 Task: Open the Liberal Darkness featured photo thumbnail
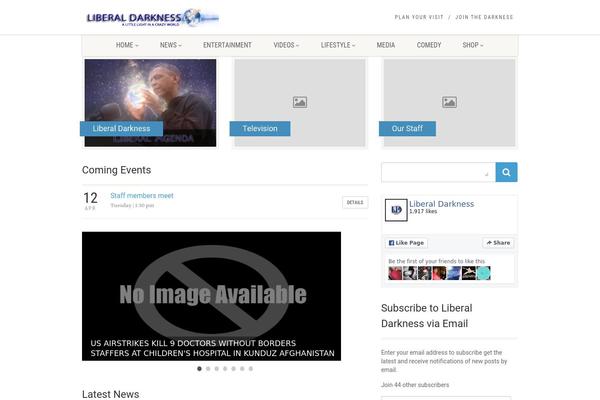tap(150, 103)
